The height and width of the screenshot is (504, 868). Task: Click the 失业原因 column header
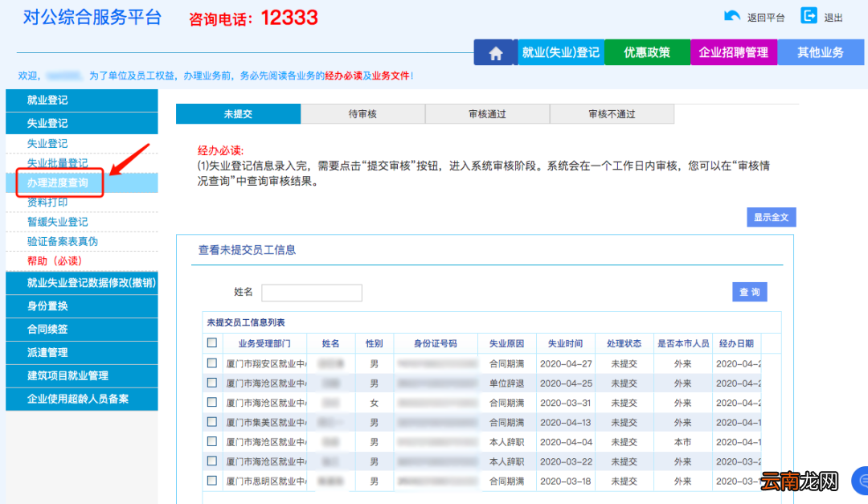[506, 343]
